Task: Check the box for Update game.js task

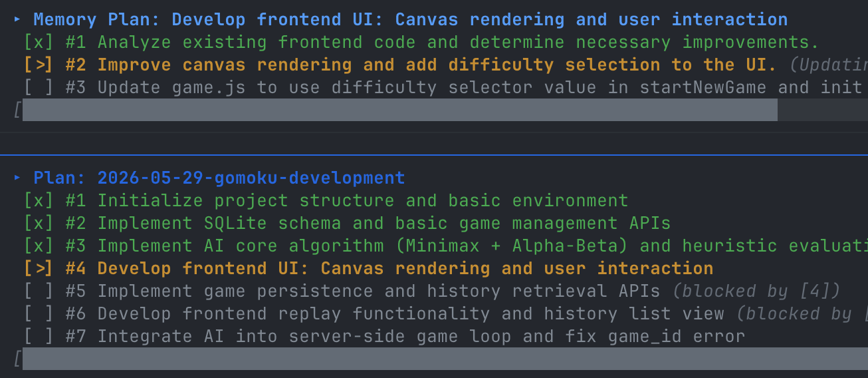Action: pos(39,88)
